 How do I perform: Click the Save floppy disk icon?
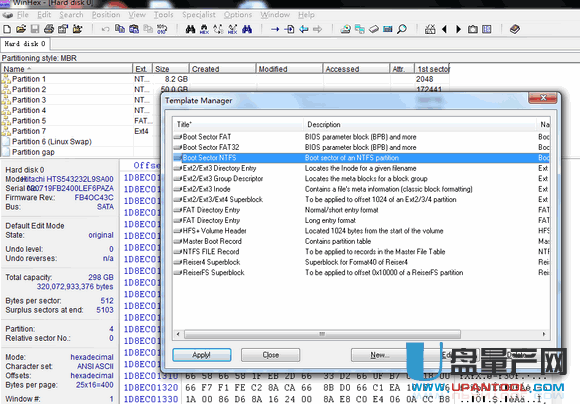point(35,29)
